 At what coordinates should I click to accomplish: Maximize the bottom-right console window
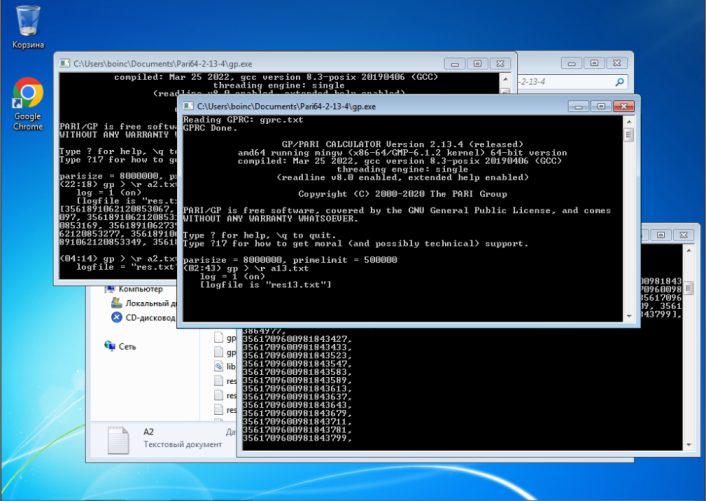click(661, 235)
